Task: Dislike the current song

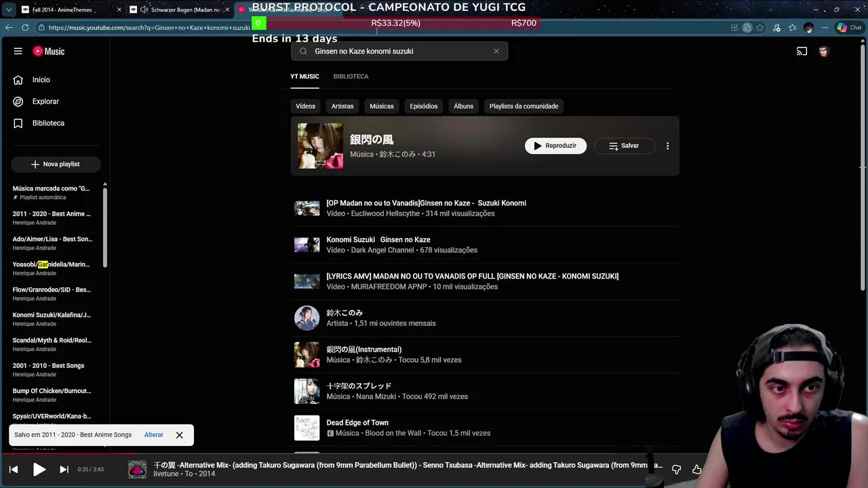Action: pyautogui.click(x=676, y=469)
